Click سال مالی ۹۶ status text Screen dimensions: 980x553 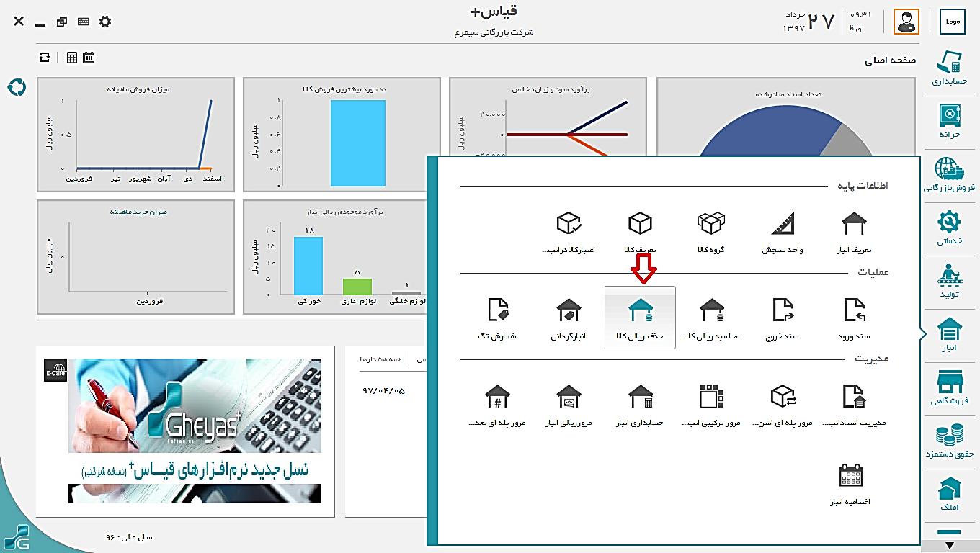coord(129,537)
